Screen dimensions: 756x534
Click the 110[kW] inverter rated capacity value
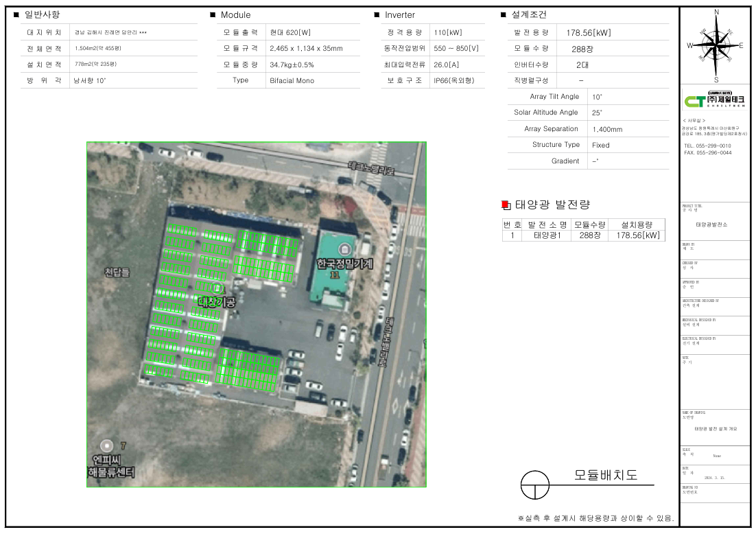pyautogui.click(x=448, y=33)
